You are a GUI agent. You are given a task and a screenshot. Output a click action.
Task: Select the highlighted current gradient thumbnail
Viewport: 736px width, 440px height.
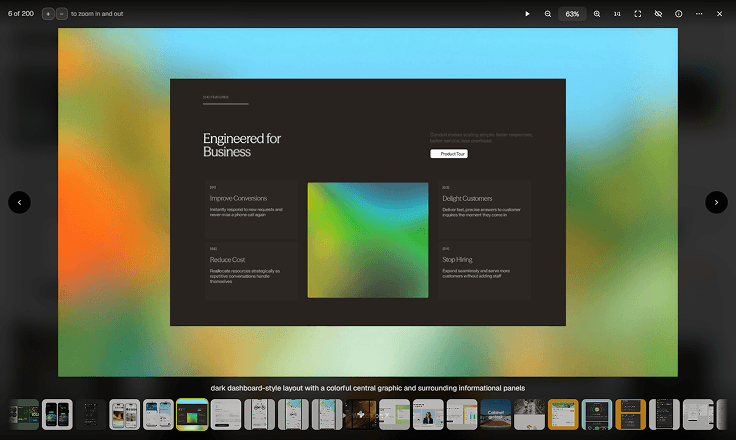(192, 415)
